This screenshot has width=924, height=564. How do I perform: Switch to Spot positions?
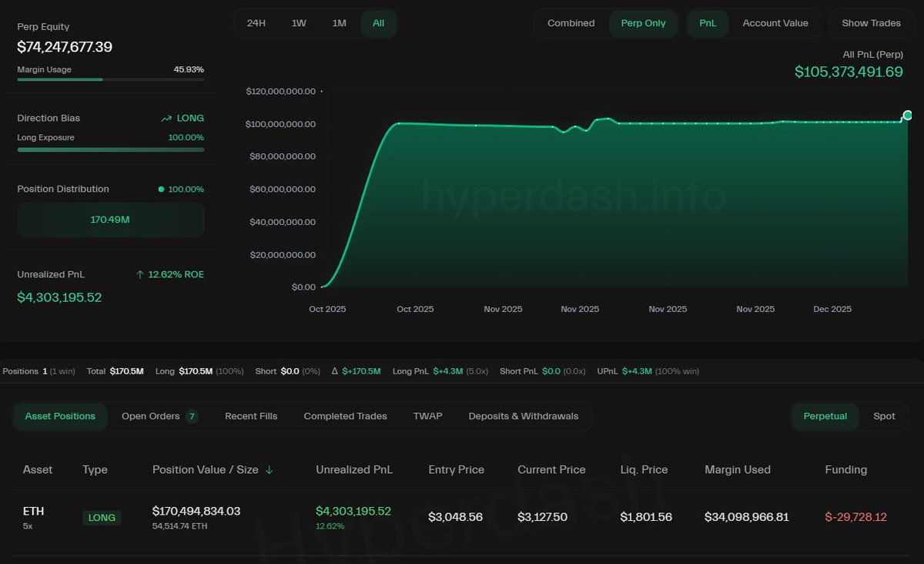point(884,416)
